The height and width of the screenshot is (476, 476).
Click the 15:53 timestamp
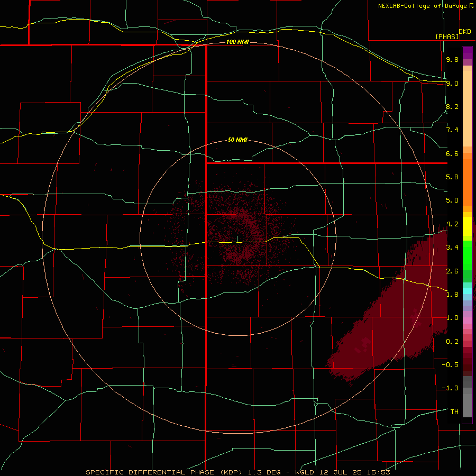[378, 472]
